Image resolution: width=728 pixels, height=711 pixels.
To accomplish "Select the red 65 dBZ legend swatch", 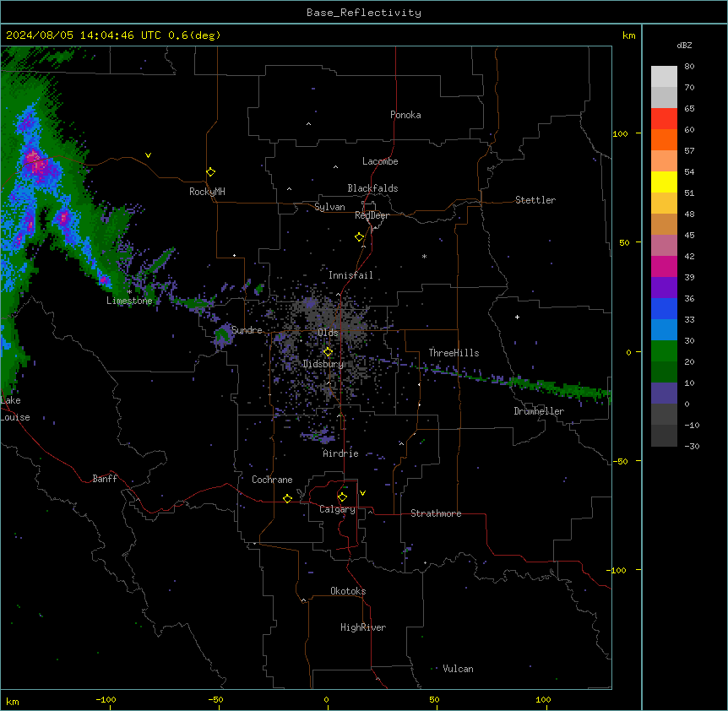I will [x=664, y=118].
